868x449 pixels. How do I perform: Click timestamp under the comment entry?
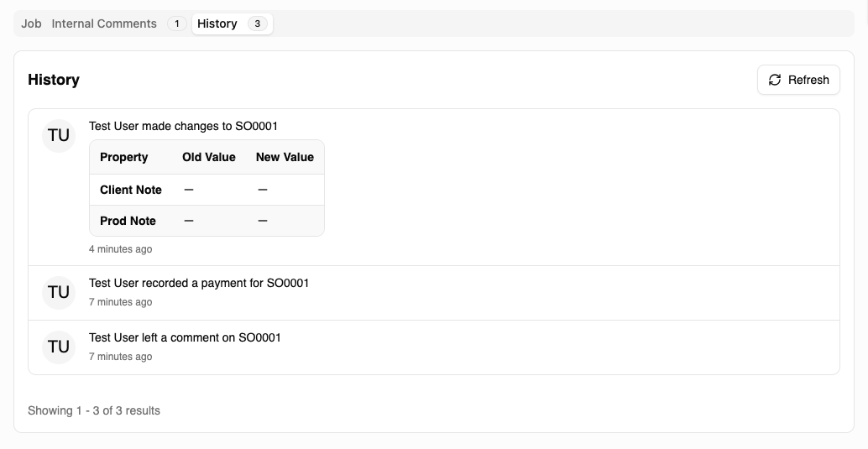[121, 357]
